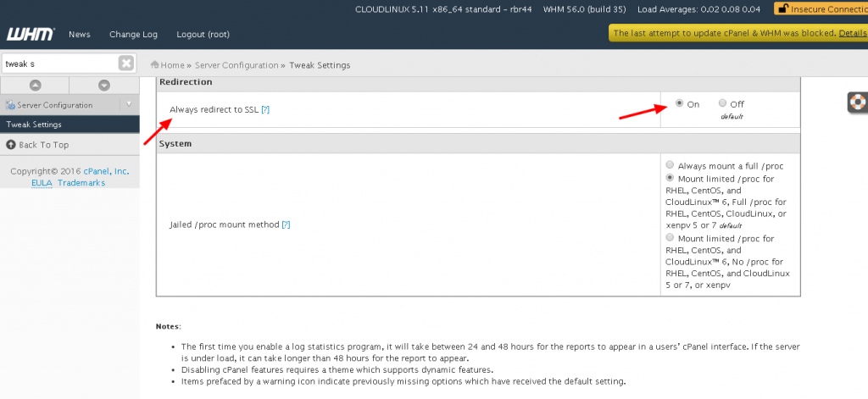The height and width of the screenshot is (399, 868).
Task: Click the Server Configuration breadcrumb
Action: [x=236, y=65]
